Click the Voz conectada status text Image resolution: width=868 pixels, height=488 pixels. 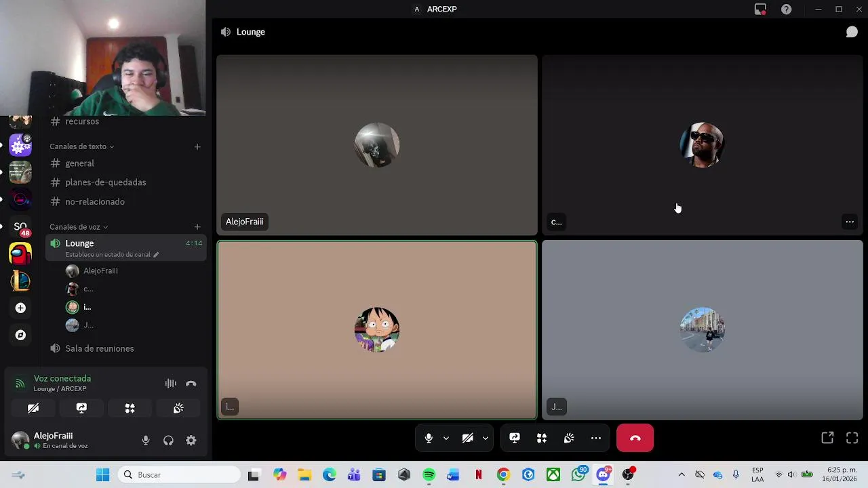62,378
